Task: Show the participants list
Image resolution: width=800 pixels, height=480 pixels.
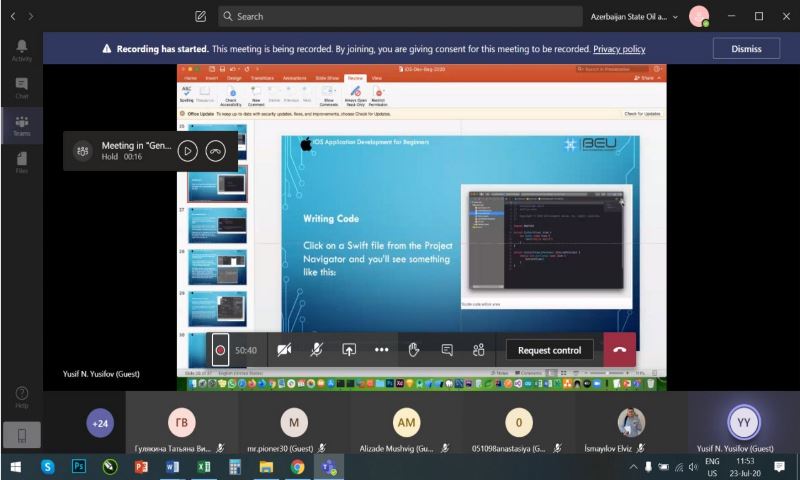Action: coord(479,350)
